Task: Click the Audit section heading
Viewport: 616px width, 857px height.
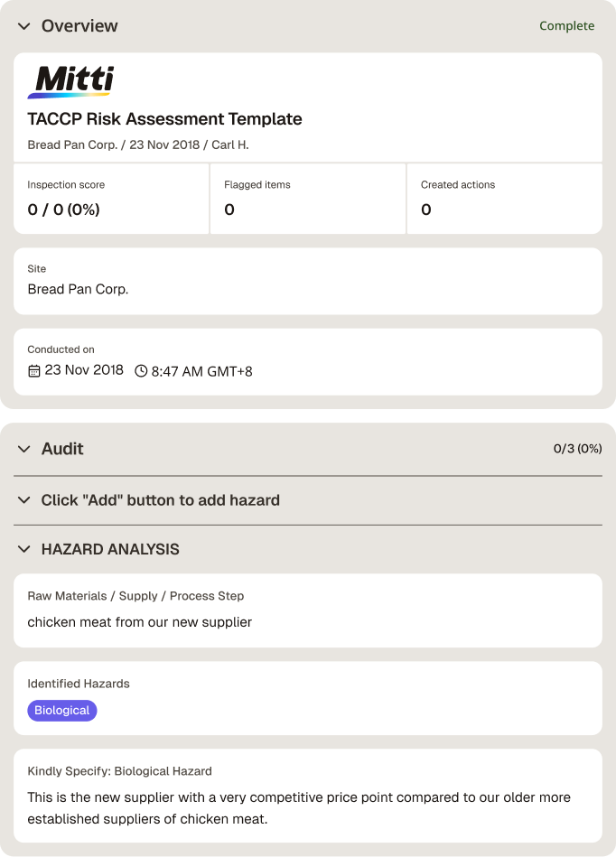Action: click(x=62, y=449)
